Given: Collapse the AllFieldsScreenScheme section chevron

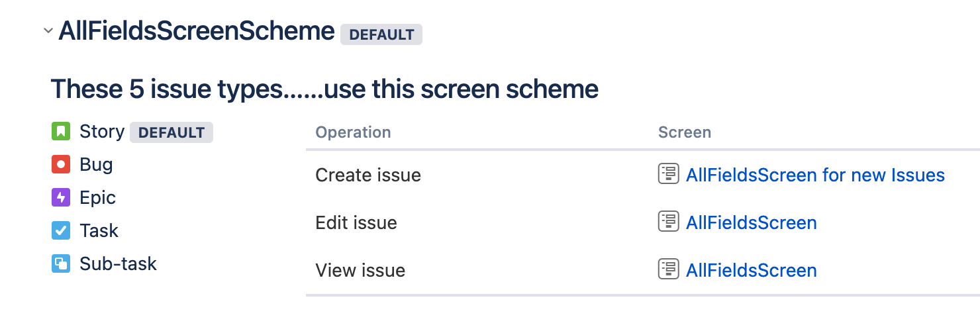Looking at the screenshot, I should tap(48, 31).
